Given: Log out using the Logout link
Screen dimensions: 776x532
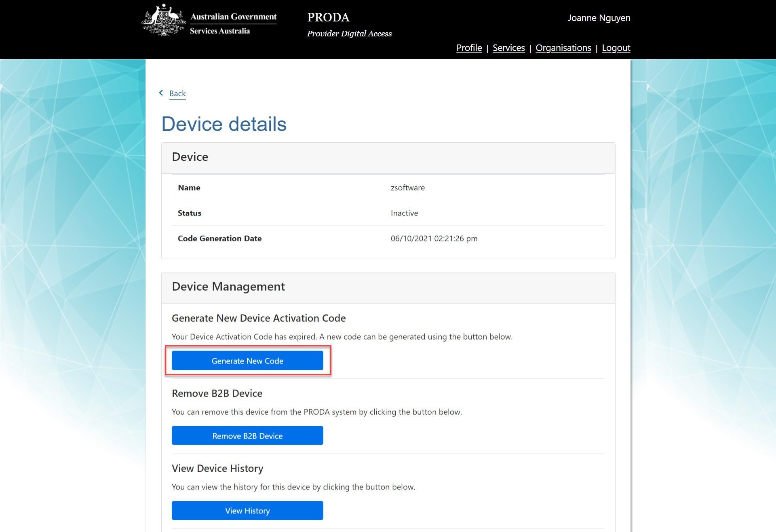Looking at the screenshot, I should (x=616, y=48).
